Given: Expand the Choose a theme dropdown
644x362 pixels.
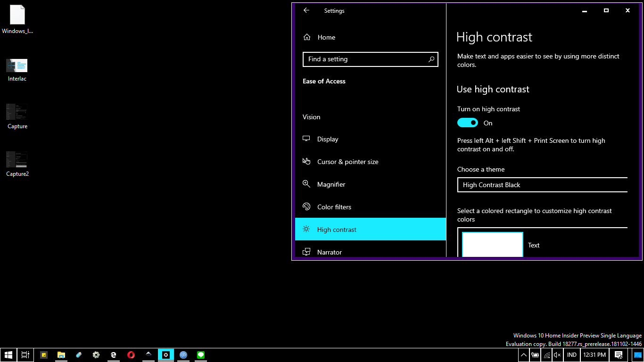Looking at the screenshot, I should (x=542, y=185).
